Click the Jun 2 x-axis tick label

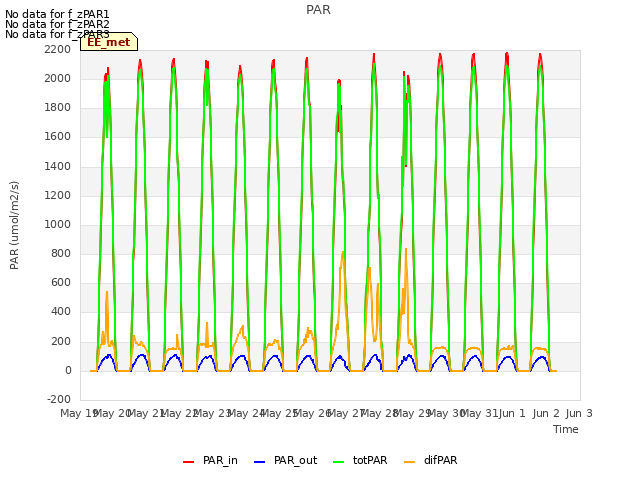pos(546,413)
